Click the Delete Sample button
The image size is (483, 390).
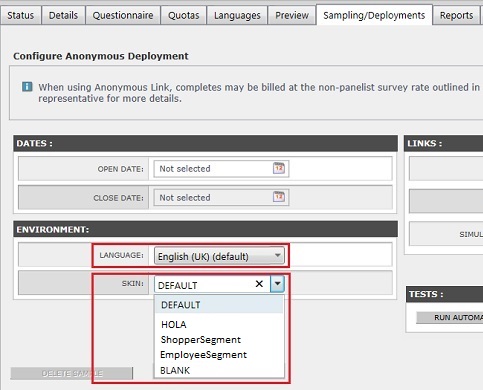click(x=72, y=373)
